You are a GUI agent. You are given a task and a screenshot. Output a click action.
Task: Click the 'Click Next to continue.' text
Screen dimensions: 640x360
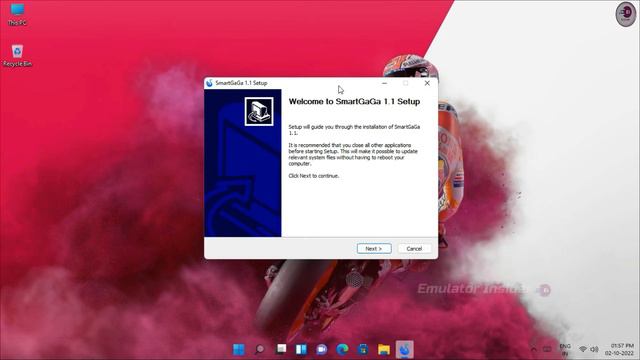tap(313, 176)
